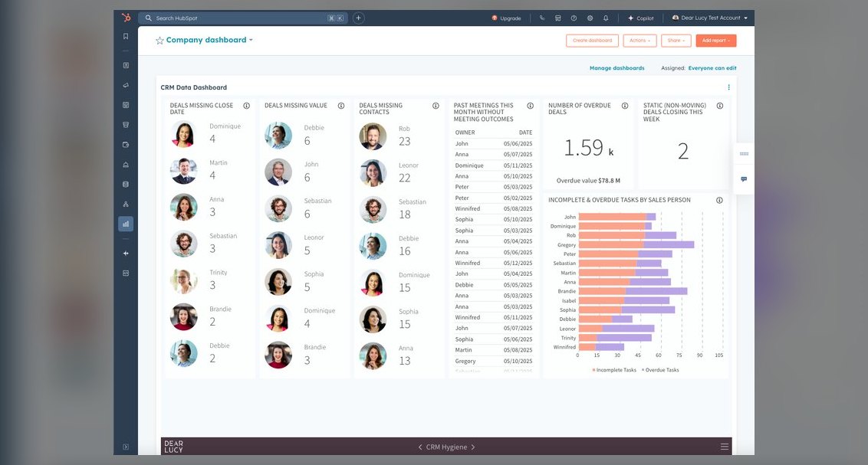Click the notifications bell icon
The width and height of the screenshot is (868, 465).
pyautogui.click(x=606, y=18)
